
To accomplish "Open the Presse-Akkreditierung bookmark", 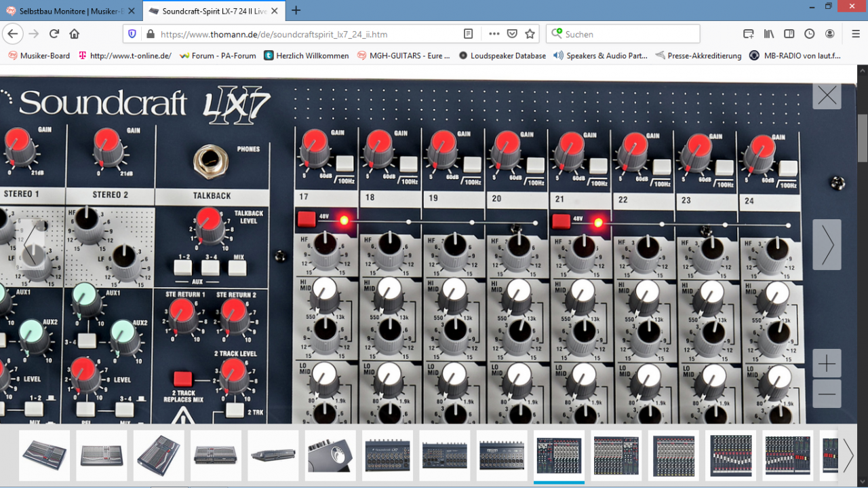I will point(698,56).
